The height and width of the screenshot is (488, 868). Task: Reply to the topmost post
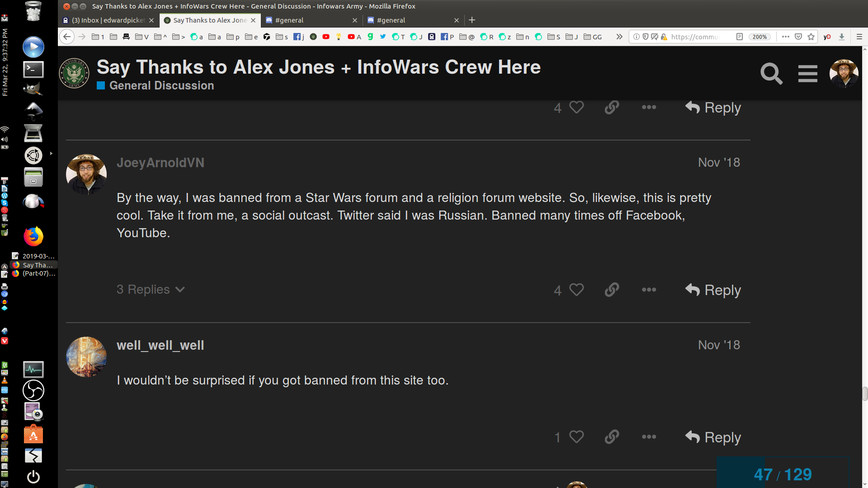(x=713, y=108)
